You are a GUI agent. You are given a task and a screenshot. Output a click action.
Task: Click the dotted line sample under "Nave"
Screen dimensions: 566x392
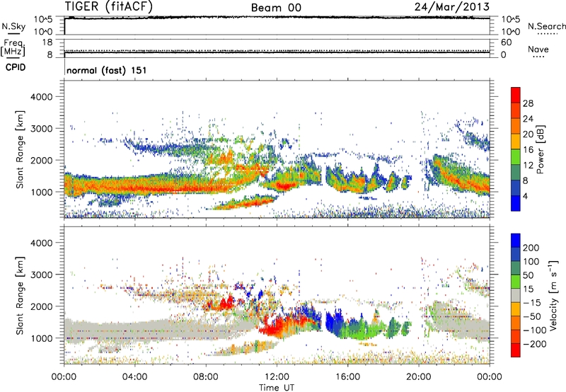coord(538,57)
